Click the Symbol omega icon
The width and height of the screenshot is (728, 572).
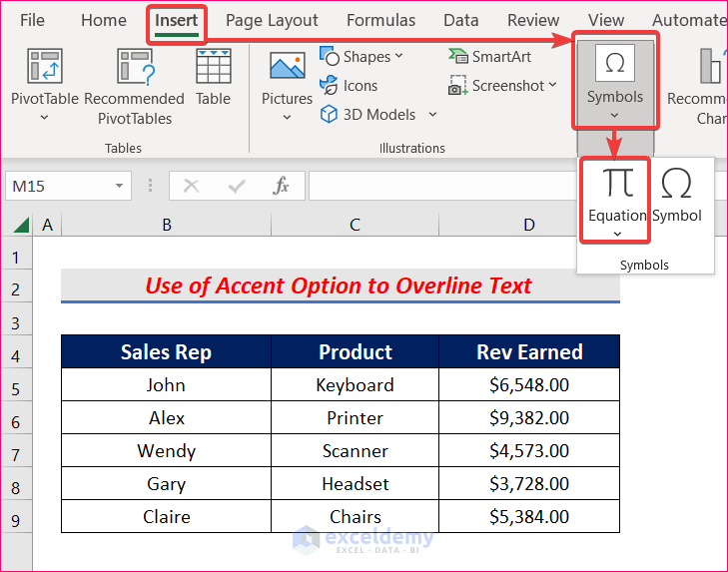[677, 185]
